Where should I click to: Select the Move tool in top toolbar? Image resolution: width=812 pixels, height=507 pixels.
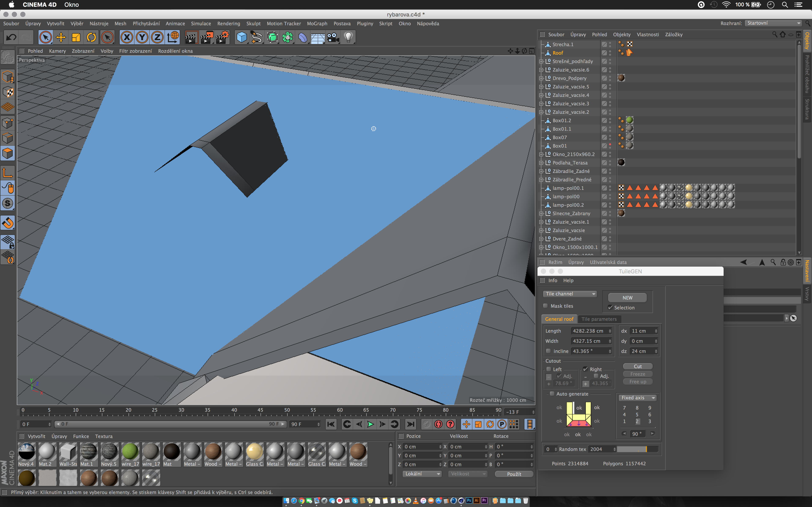coord(61,38)
